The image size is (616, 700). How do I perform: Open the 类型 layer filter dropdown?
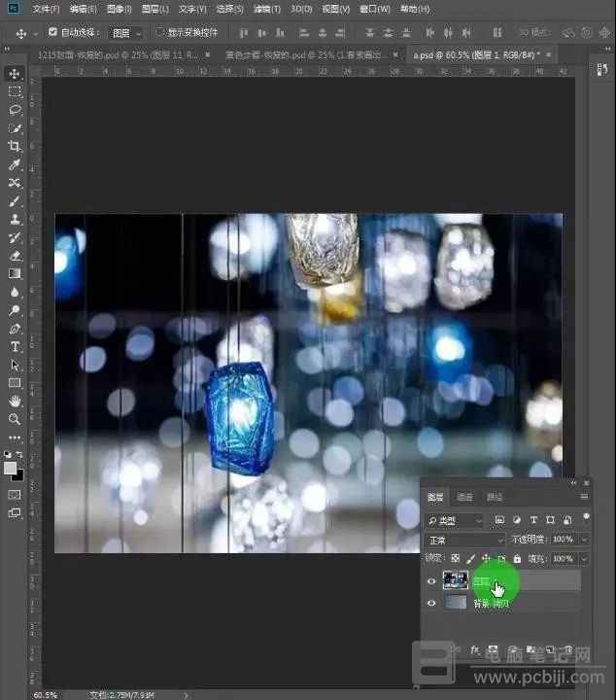(454, 520)
